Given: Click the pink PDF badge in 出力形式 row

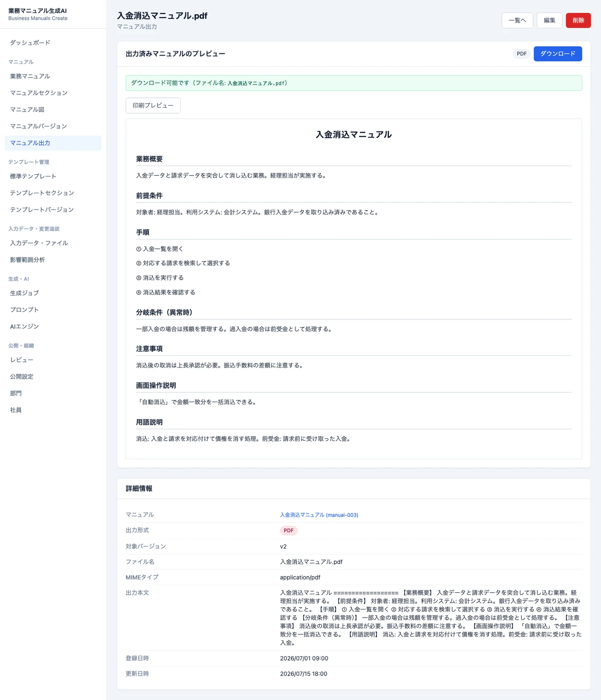Looking at the screenshot, I should pos(288,530).
